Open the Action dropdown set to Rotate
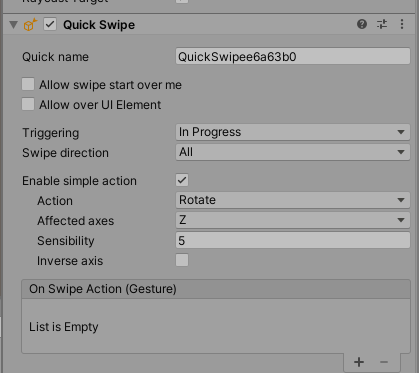The image size is (419, 373). point(293,200)
